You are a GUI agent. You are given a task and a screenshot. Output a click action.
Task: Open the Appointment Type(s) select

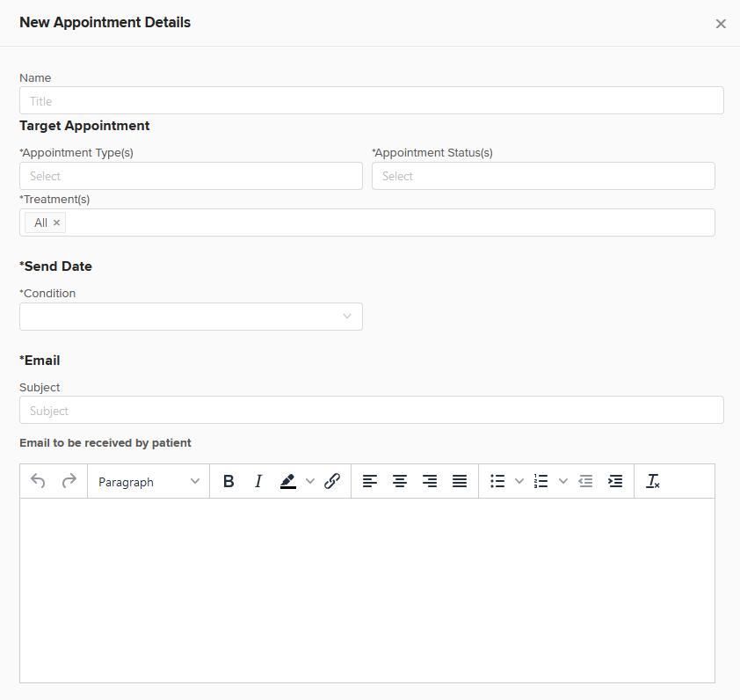coord(191,176)
